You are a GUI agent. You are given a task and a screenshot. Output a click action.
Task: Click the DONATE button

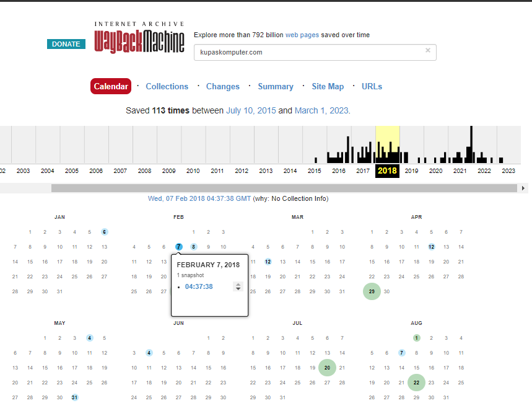point(66,44)
